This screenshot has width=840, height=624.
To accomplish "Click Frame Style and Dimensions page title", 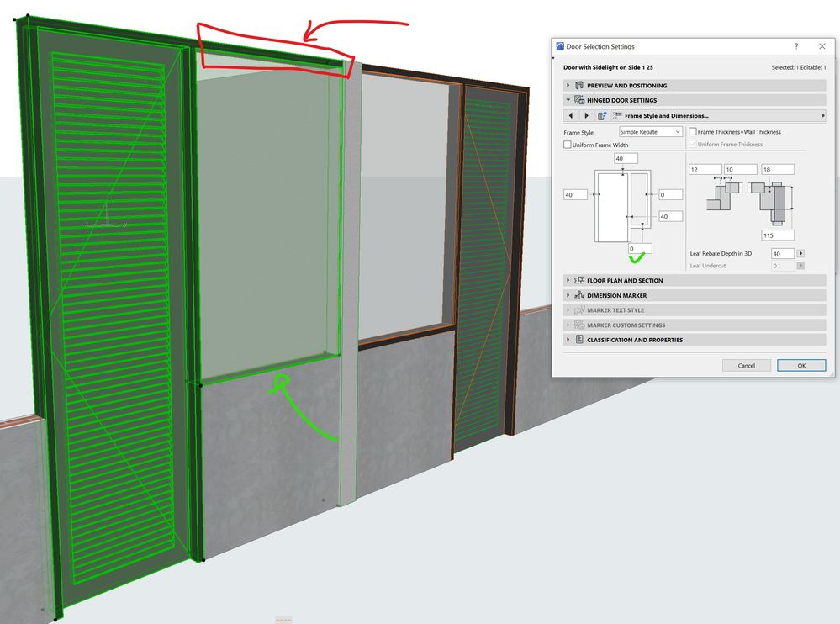I will [667, 116].
